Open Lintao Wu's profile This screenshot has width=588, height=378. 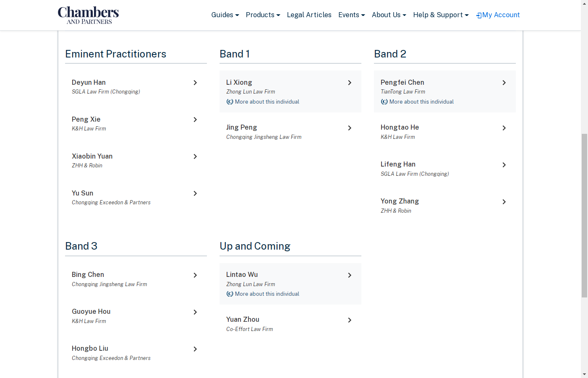point(242,274)
